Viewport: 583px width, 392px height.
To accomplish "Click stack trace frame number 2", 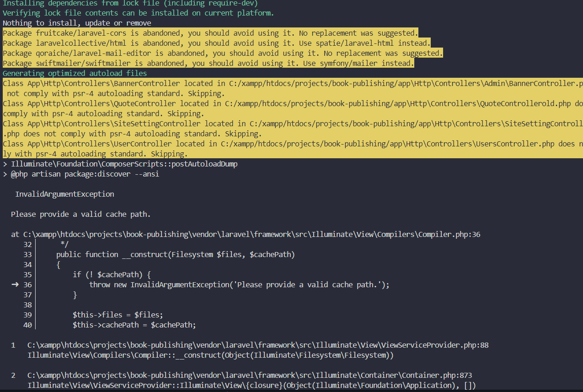I will click(13, 375).
